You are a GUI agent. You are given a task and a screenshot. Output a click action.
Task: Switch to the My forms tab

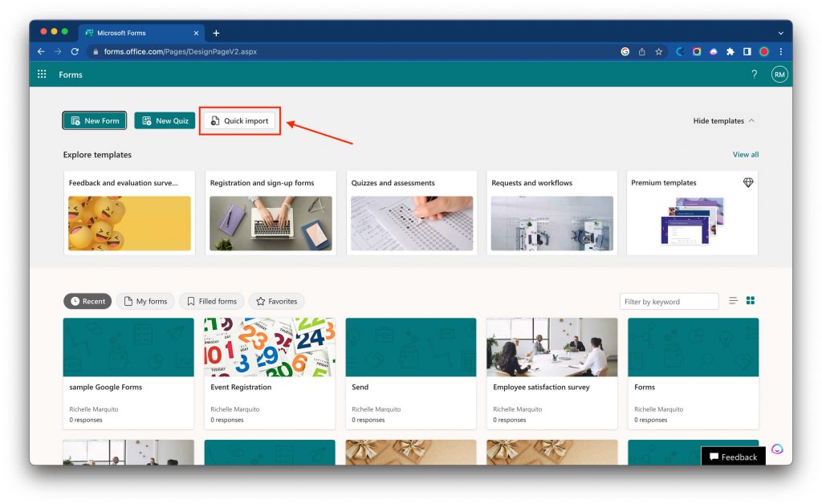coord(145,300)
